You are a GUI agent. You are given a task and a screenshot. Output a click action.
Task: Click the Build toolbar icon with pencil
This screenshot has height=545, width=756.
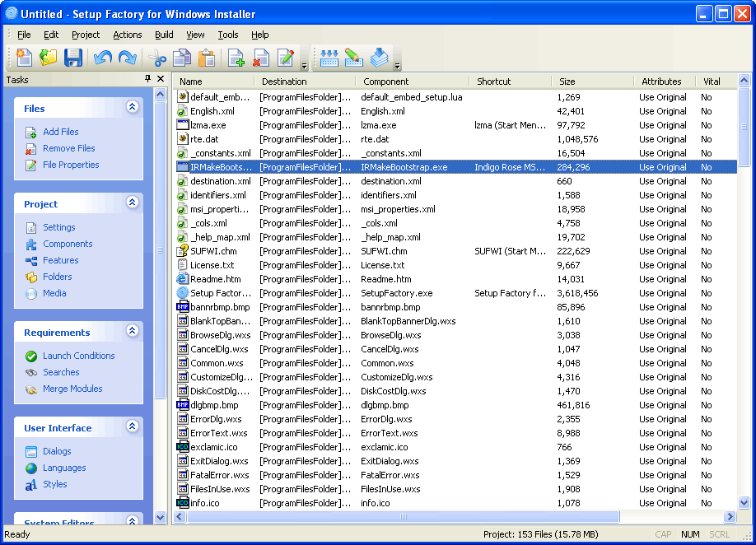point(354,58)
